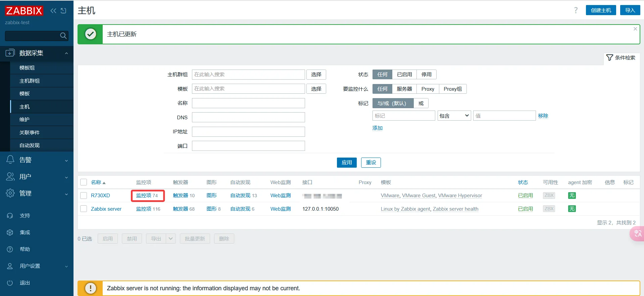
Task: Open the VMware Hypervisor template link
Action: coord(460,196)
